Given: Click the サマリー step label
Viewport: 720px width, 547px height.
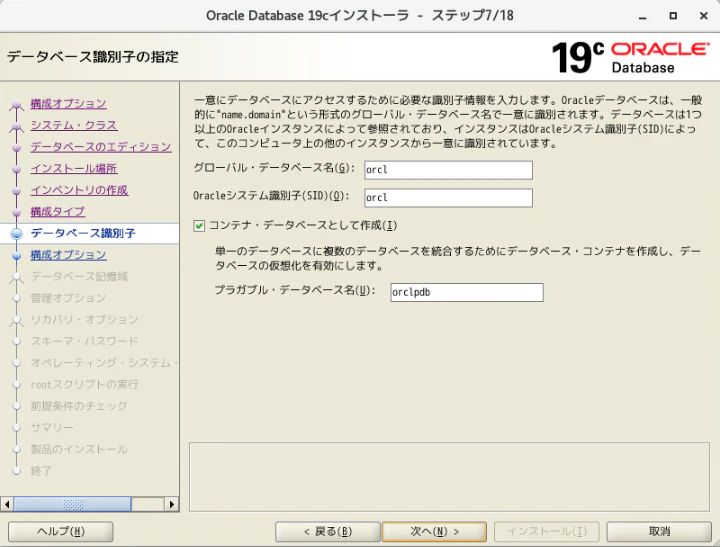Looking at the screenshot, I should click(52, 428).
